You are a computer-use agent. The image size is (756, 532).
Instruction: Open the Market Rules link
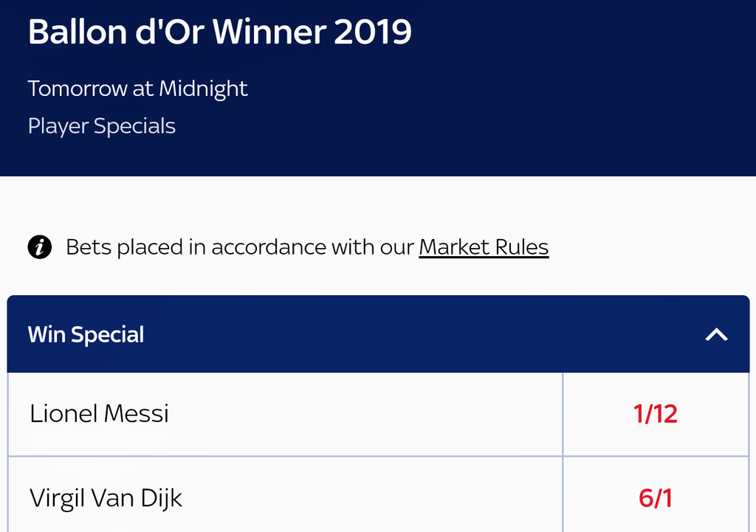coord(484,247)
